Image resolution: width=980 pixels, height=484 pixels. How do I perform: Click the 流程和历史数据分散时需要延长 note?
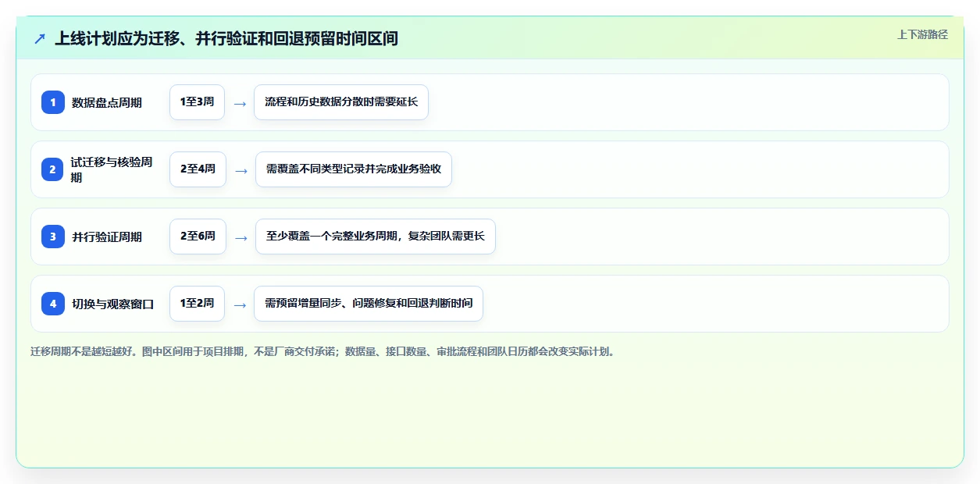click(341, 102)
